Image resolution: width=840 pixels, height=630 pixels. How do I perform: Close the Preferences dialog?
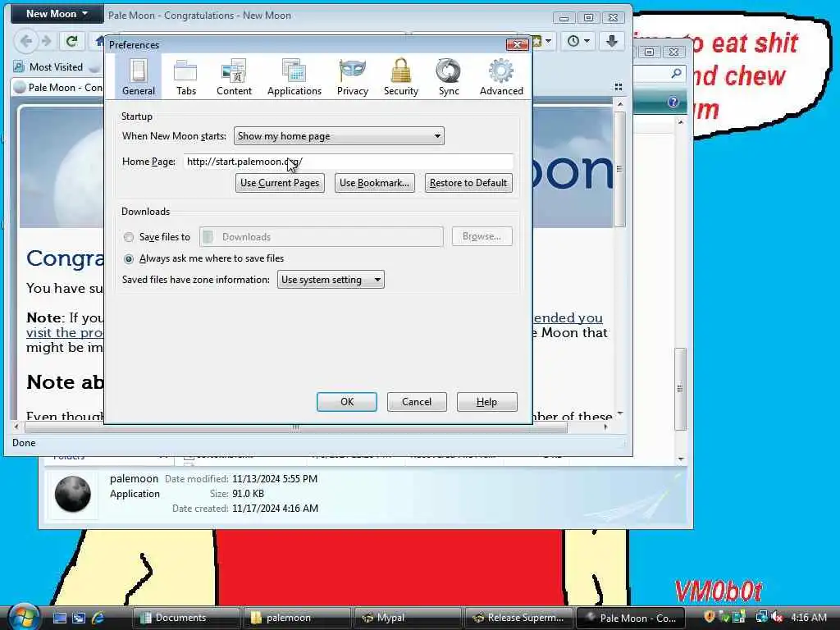pos(517,44)
